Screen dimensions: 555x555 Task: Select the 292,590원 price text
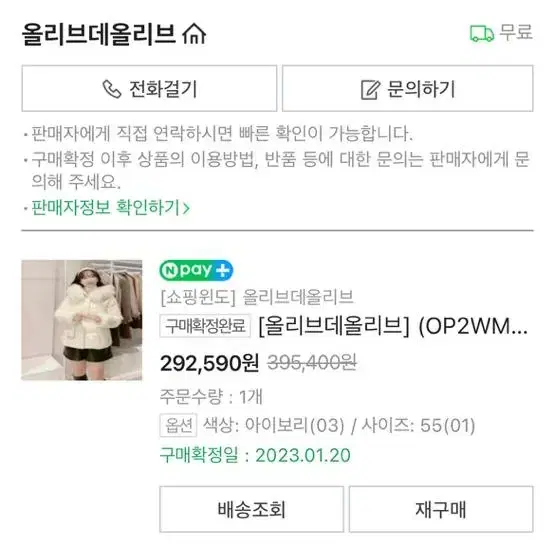(210, 363)
